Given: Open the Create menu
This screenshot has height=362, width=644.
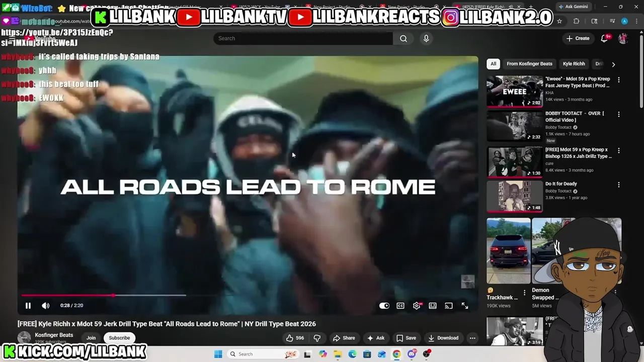Looking at the screenshot, I should point(578,38).
